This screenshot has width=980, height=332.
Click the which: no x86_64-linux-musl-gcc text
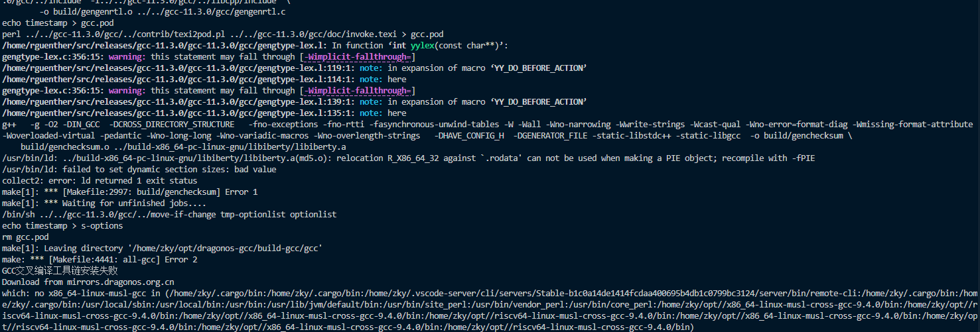click(81, 293)
